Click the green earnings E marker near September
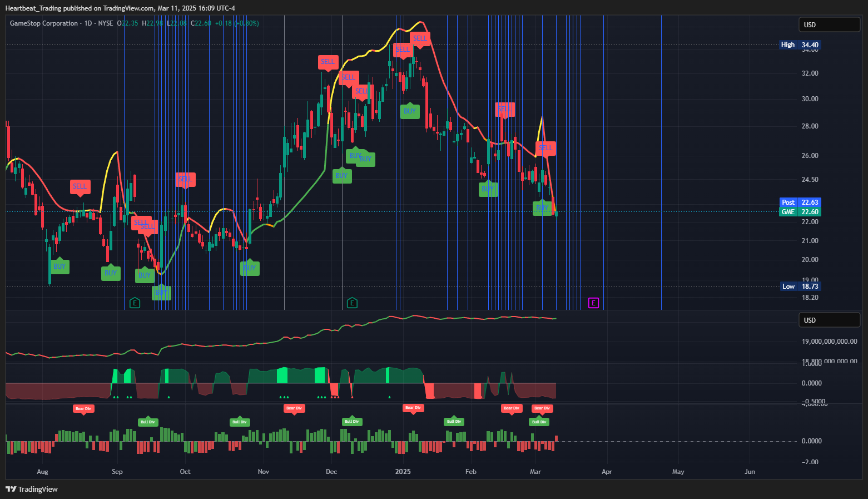Image resolution: width=868 pixels, height=499 pixels. (135, 303)
